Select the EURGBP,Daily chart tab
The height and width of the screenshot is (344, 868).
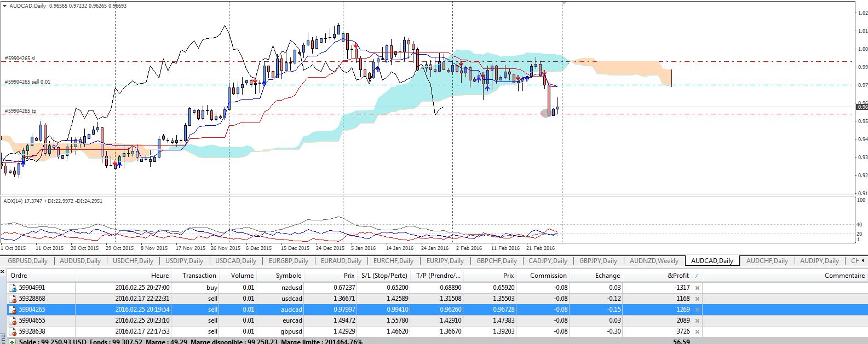tap(288, 261)
